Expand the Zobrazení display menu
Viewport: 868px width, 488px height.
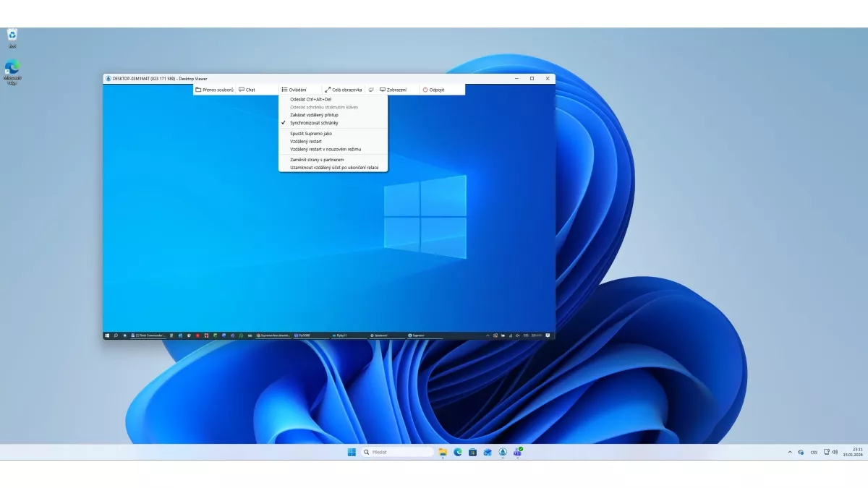[393, 90]
